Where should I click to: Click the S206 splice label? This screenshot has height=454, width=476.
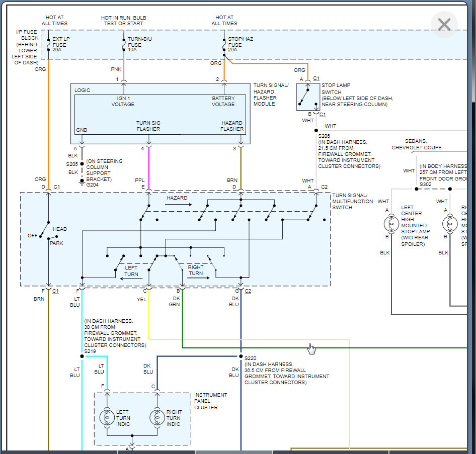(x=324, y=136)
